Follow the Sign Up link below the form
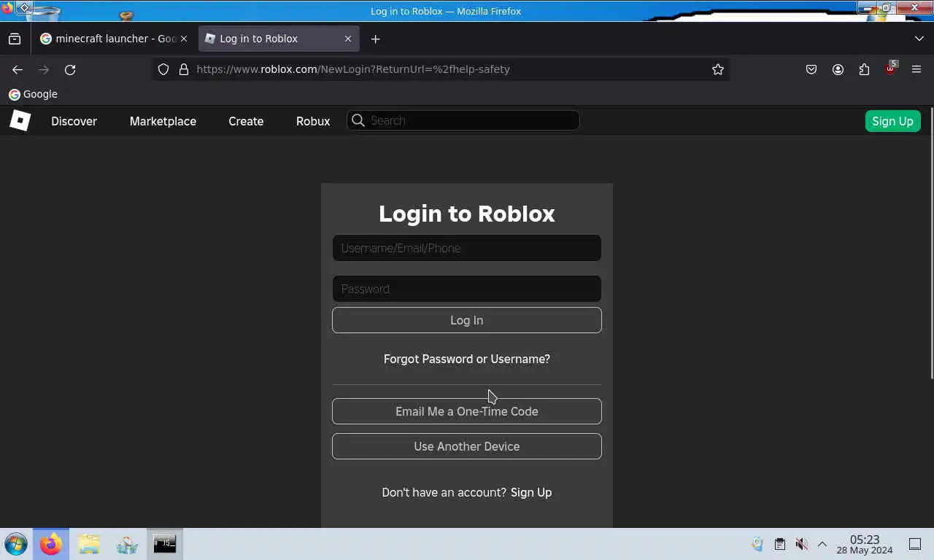 (x=531, y=492)
